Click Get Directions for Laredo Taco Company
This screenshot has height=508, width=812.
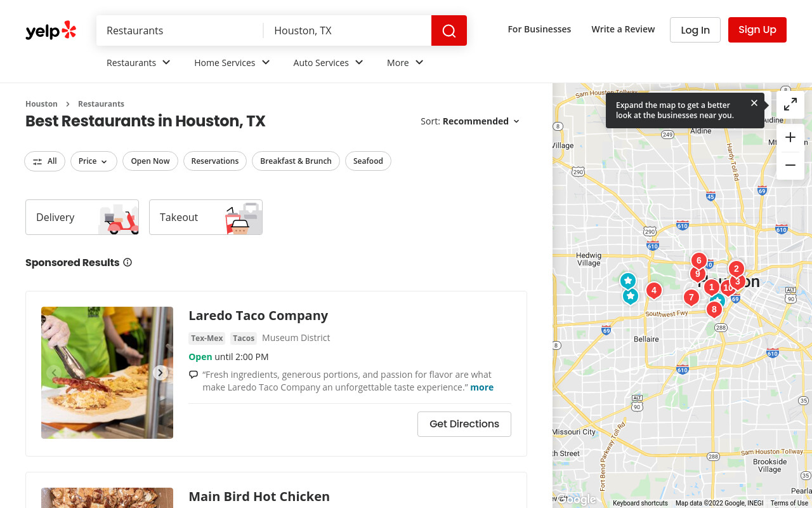pos(464,424)
